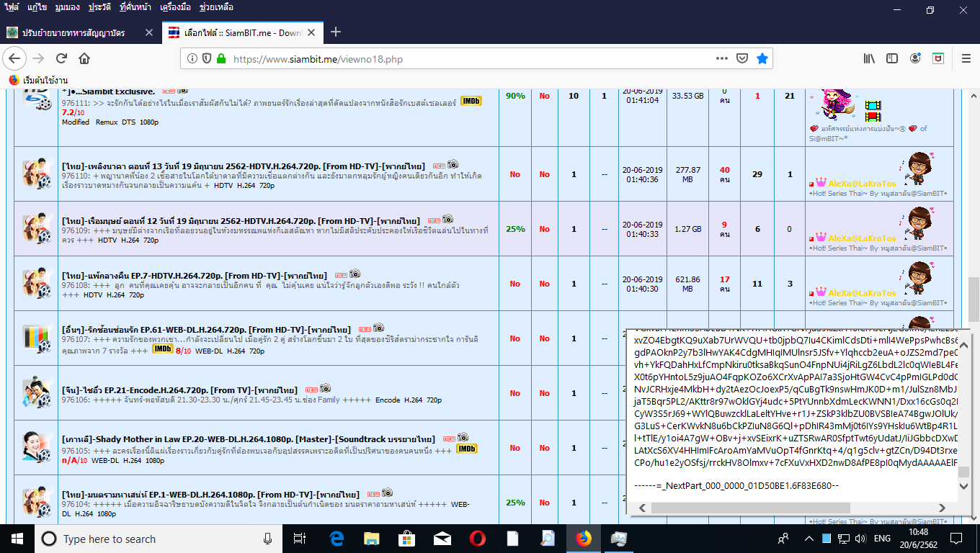Go back to the previous page

click(x=15, y=58)
